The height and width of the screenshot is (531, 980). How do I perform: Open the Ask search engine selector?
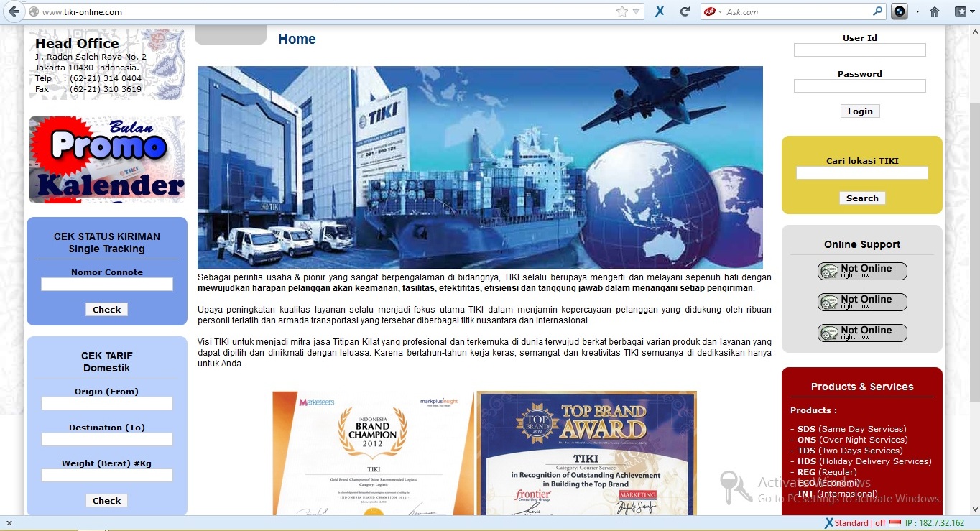[713, 11]
